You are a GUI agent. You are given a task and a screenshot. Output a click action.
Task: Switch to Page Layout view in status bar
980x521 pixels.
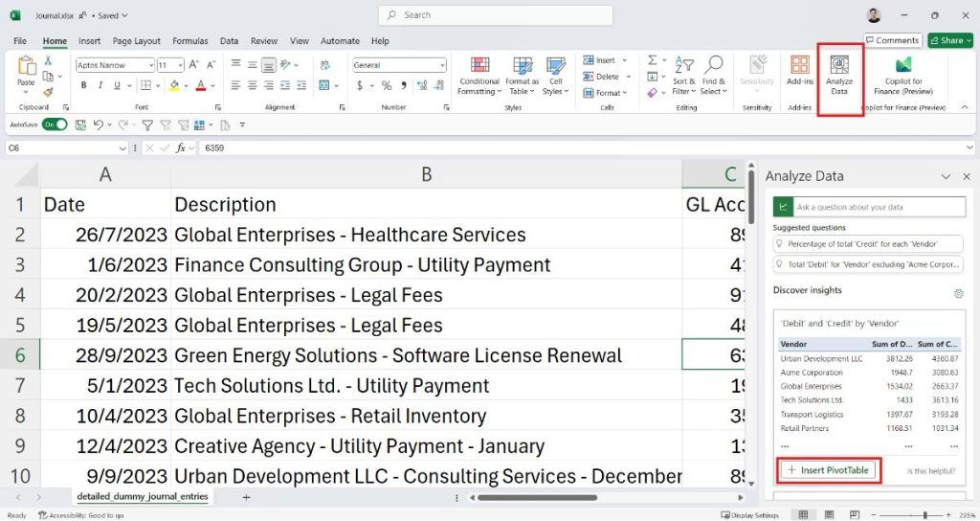tap(829, 514)
